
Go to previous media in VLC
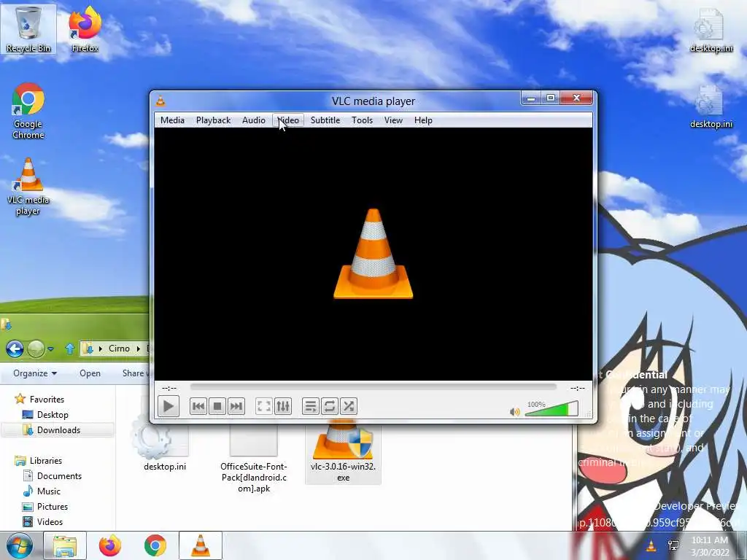[x=198, y=406]
